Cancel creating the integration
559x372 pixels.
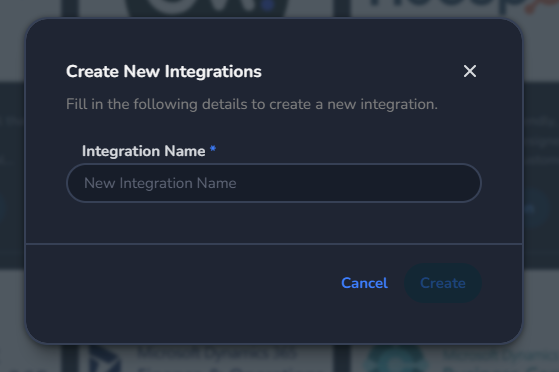(364, 283)
